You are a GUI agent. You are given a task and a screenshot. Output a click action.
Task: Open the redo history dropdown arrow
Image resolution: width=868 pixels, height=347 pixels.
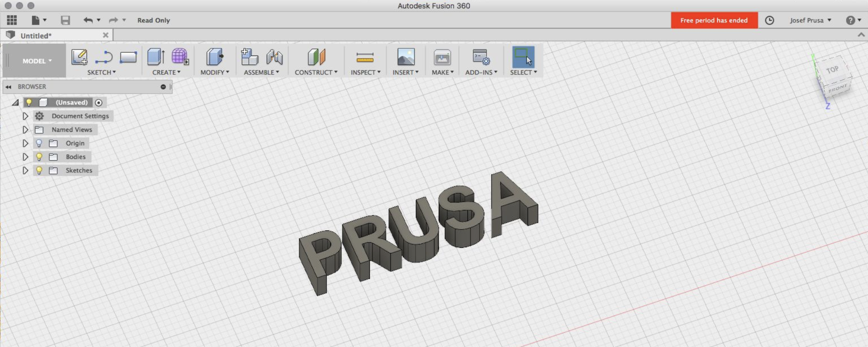click(x=124, y=20)
